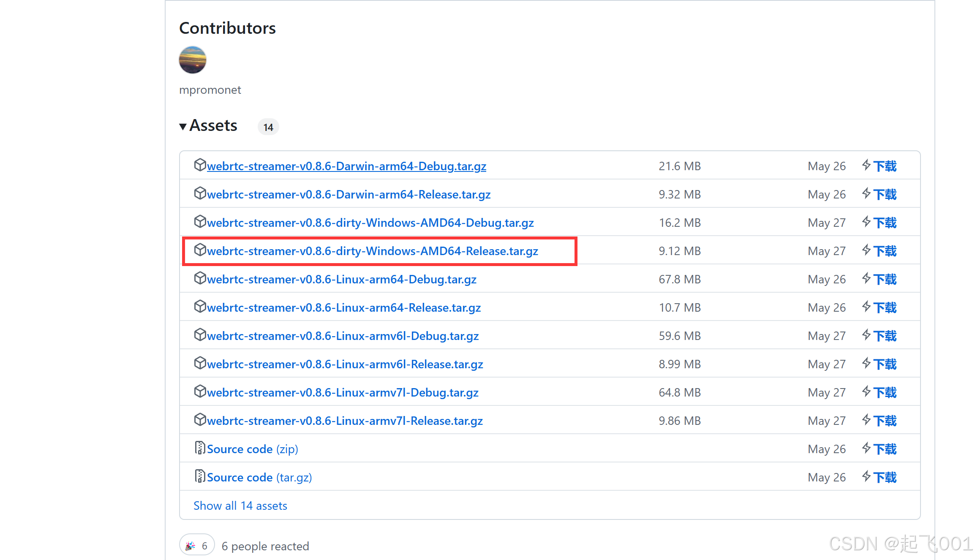Download webrtc-streamer Windows-AMD64-Release.tar.gz file
975x560 pixels.
tap(372, 251)
